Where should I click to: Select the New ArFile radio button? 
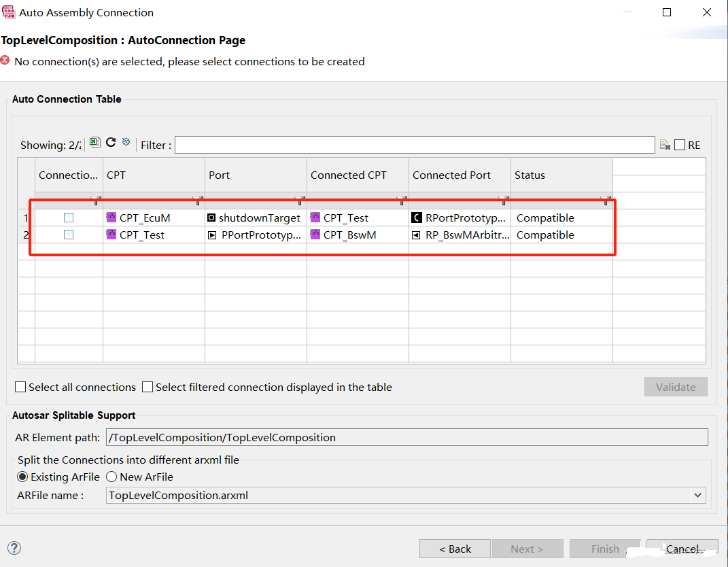pos(111,477)
